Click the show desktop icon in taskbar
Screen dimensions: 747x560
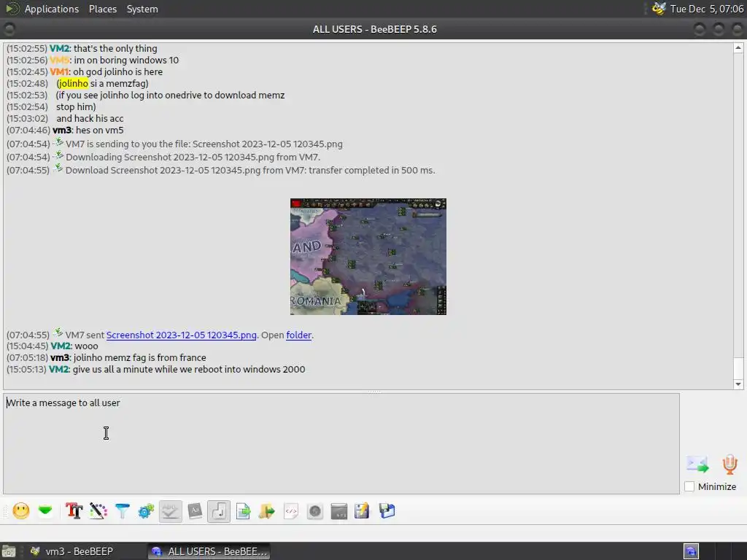pos(9,551)
